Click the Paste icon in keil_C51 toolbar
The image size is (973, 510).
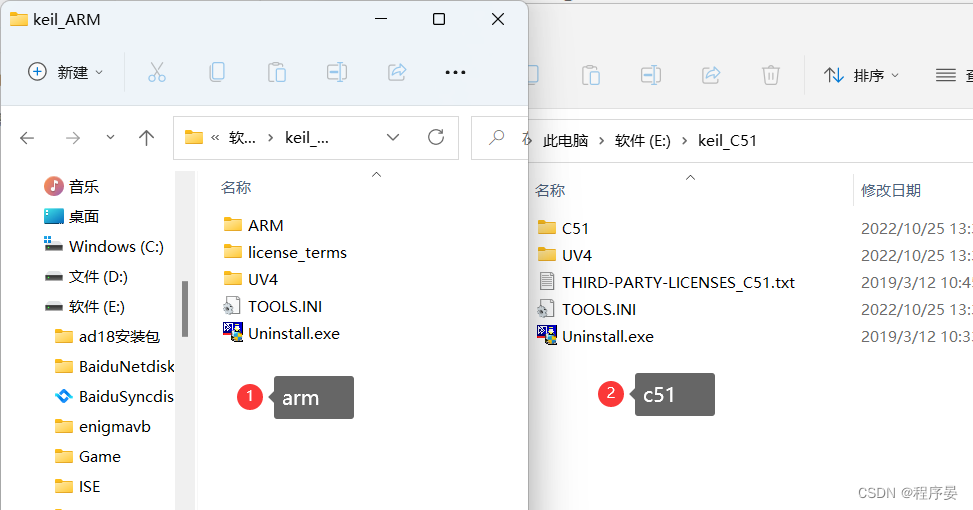coord(591,75)
